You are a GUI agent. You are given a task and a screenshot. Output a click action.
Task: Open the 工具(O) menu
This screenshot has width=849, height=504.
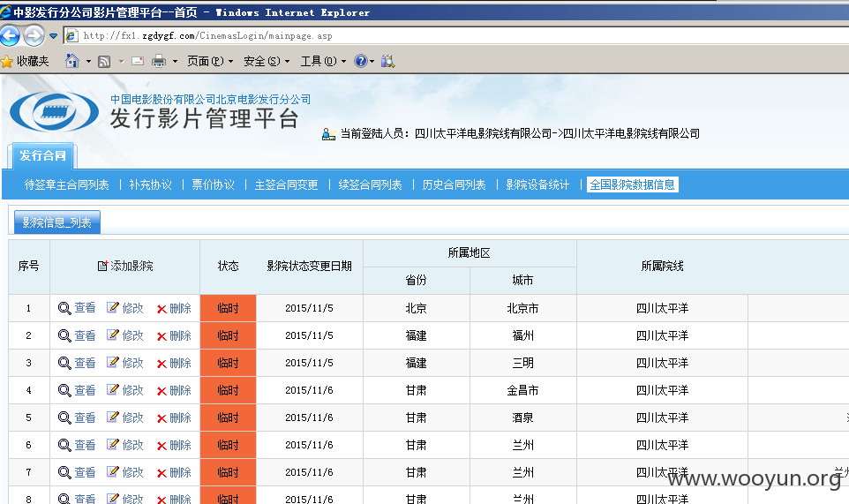click(323, 61)
